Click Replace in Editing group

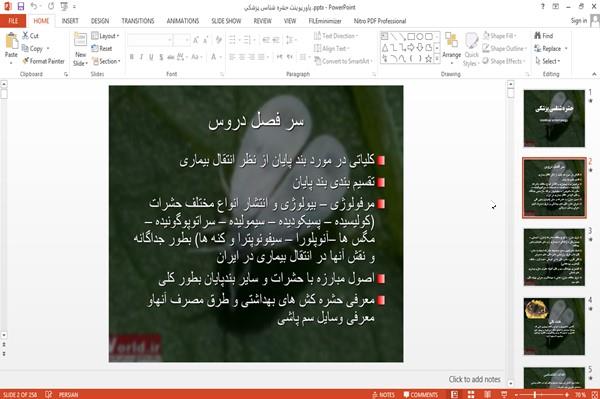point(548,48)
